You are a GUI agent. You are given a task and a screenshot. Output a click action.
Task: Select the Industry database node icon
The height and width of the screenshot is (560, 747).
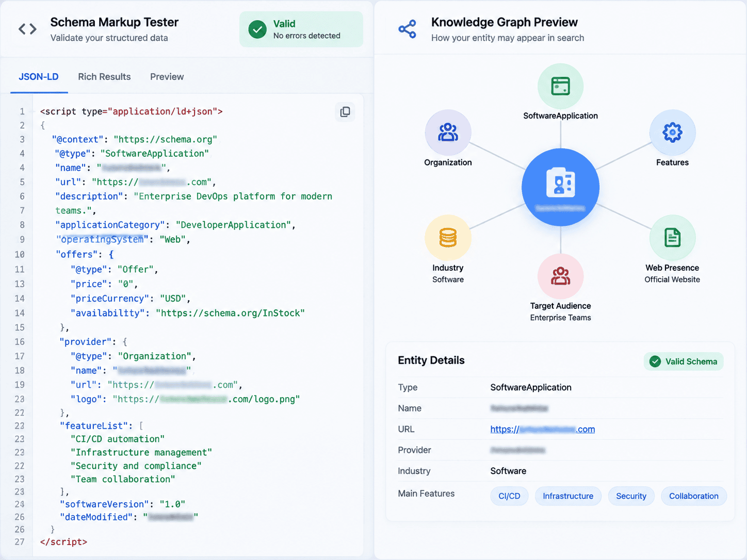click(448, 238)
